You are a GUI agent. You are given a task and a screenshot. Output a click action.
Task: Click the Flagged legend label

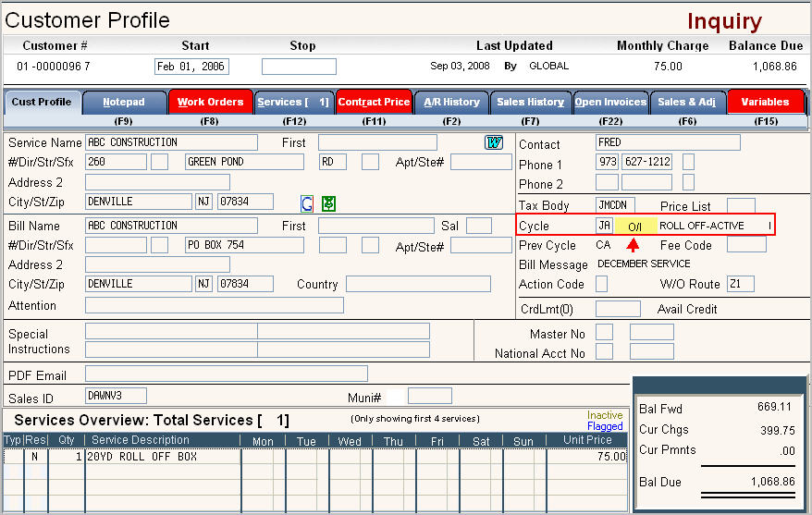[605, 426]
